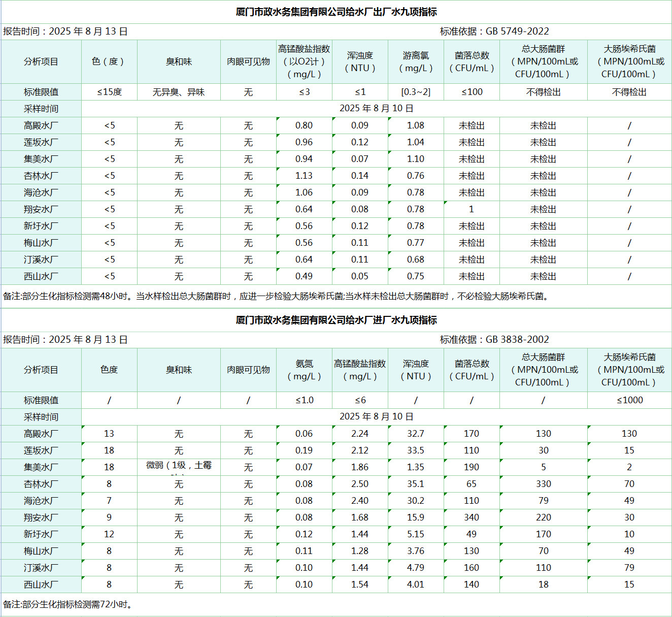Click the 160 bacteria count for 汀溪水厂

coord(472,568)
